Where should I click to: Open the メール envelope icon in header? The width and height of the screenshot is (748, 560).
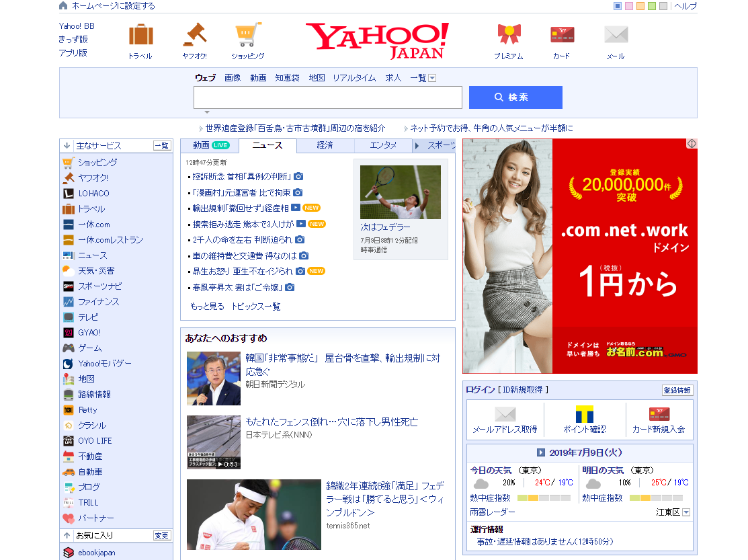[x=616, y=34]
